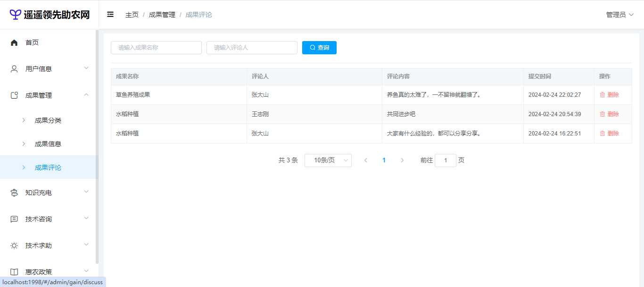The width and height of the screenshot is (644, 287).
Task: Select 成果信息 in the sidebar
Action: (48, 144)
